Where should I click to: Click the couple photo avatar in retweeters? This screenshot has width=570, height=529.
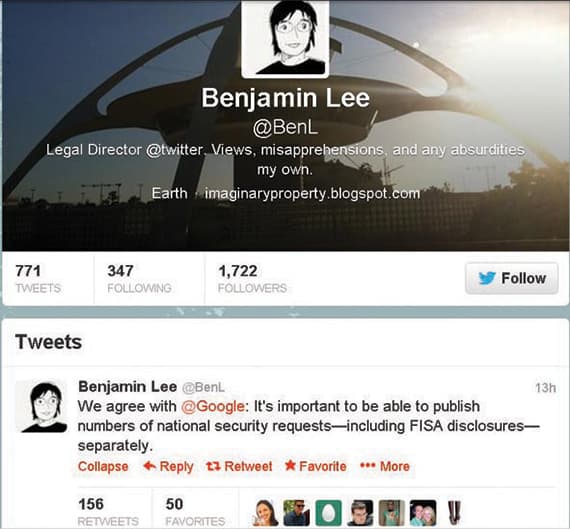(423, 513)
